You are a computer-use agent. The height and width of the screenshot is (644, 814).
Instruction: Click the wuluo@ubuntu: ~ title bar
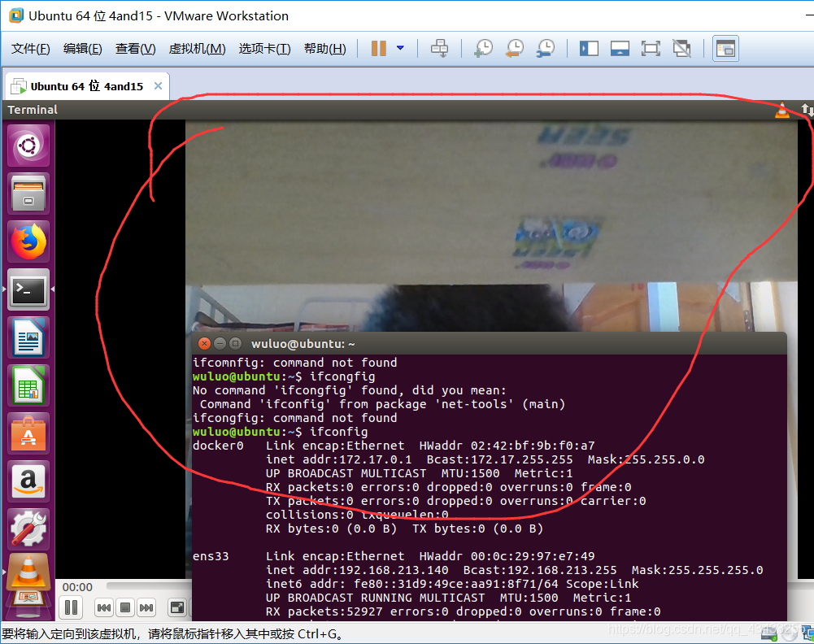tap(489, 343)
